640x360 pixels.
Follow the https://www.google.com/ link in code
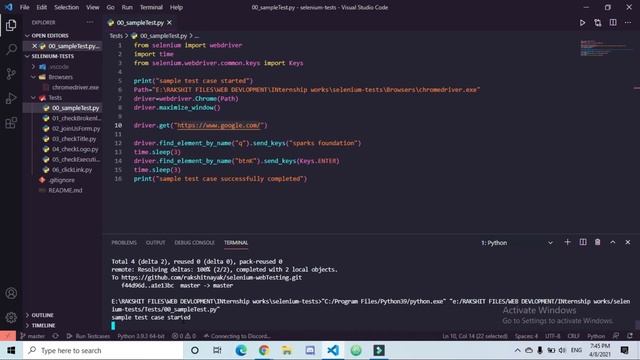point(220,125)
